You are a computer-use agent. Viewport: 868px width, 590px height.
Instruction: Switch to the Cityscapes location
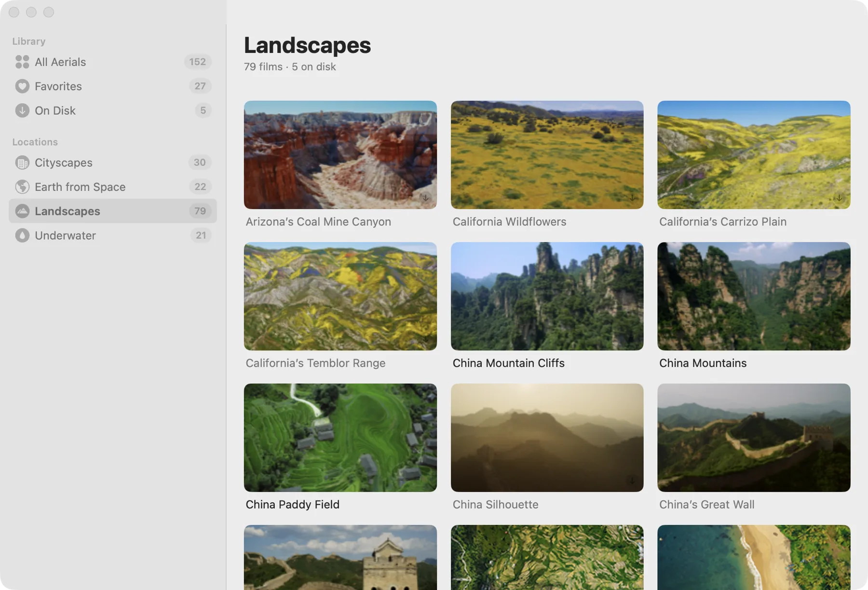113,163
